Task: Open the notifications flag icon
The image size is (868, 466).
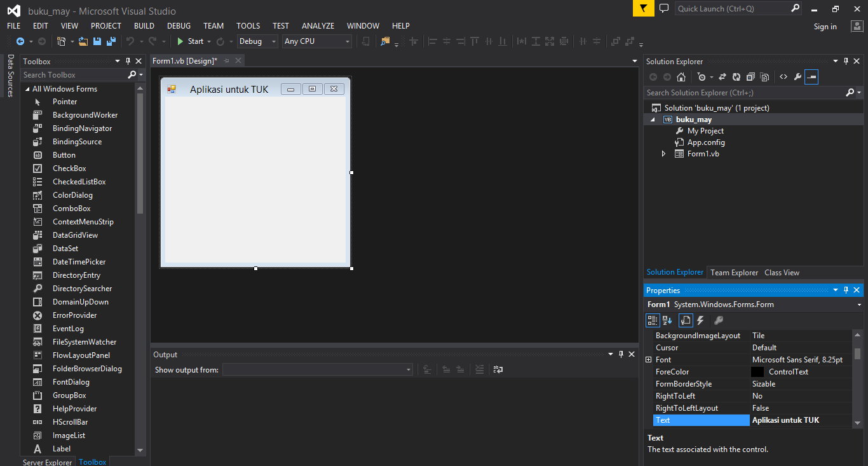Action: [643, 8]
